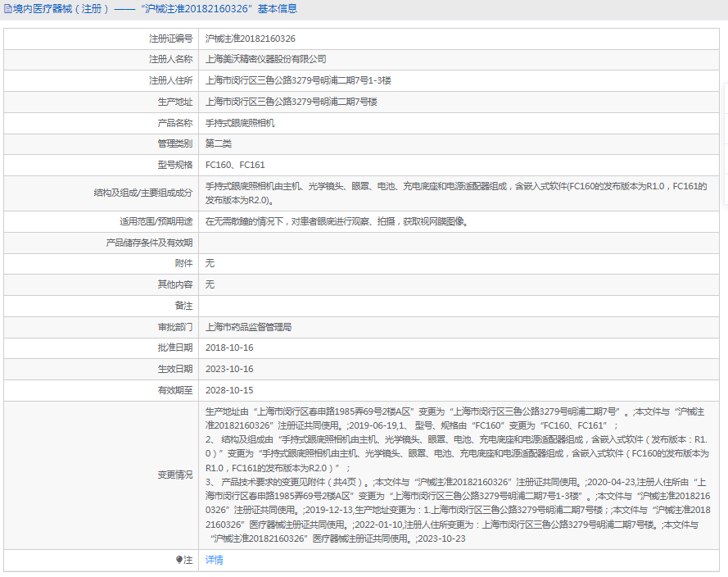Select the 附件 row label
728x577 pixels.
click(184, 263)
